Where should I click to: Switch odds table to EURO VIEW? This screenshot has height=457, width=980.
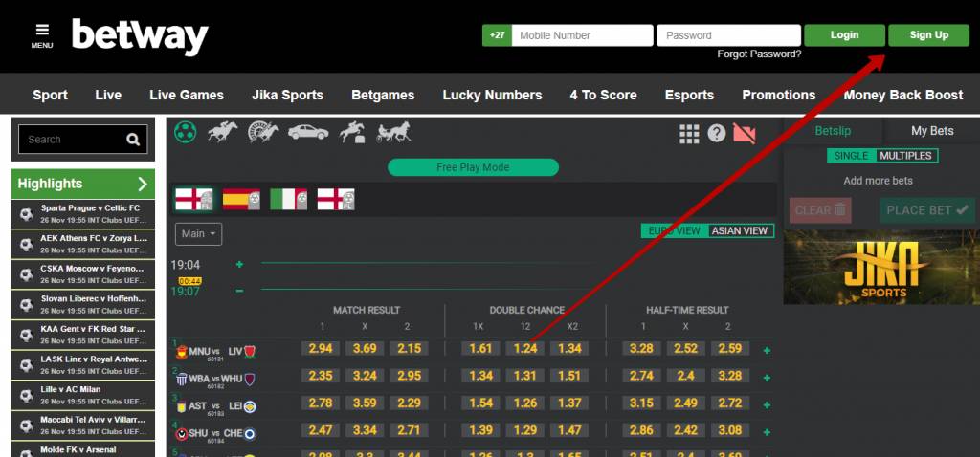coord(675,231)
